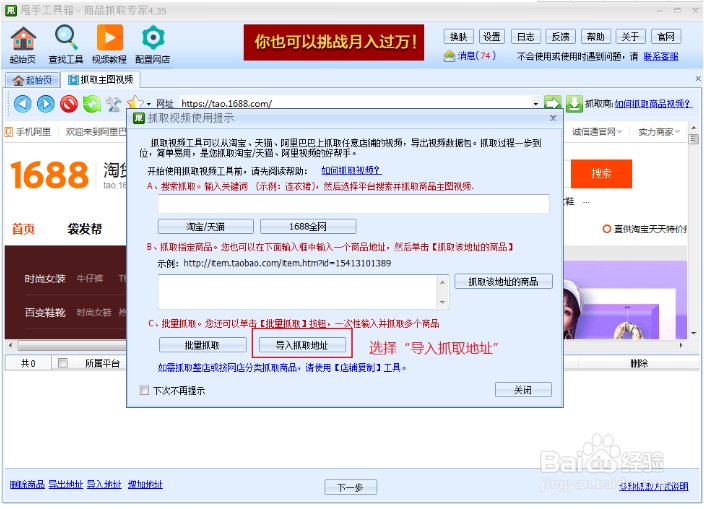This screenshot has height=509, width=704.
Task: Open the 首页 nav item on 1688 page
Action: click(23, 229)
